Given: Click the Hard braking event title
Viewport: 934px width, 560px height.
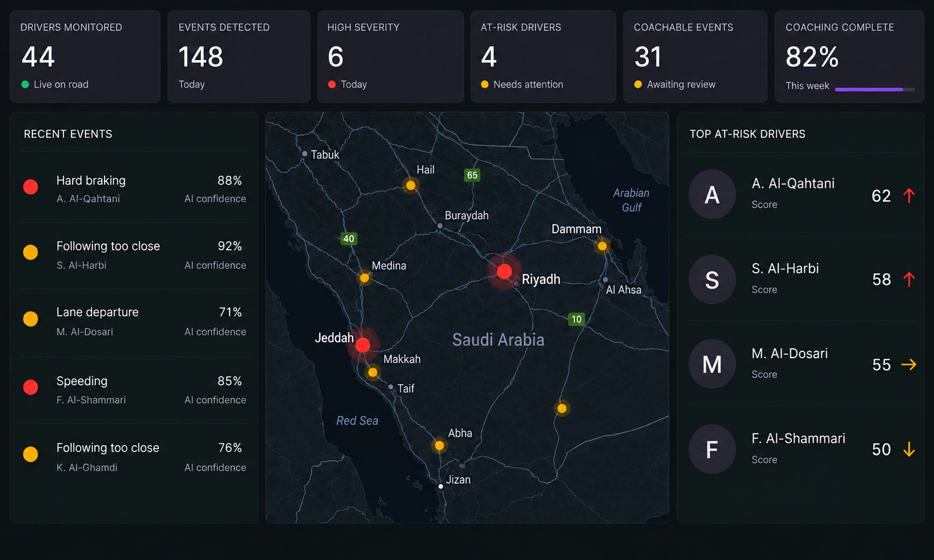Looking at the screenshot, I should pos(91,181).
